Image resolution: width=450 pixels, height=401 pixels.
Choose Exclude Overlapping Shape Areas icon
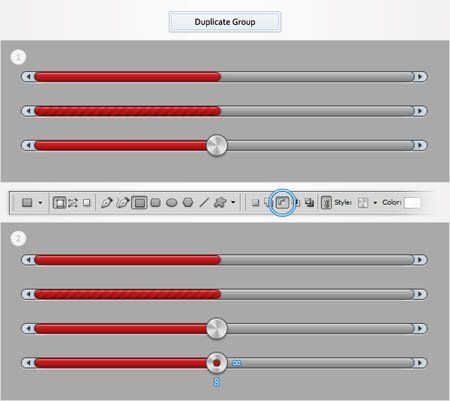(x=309, y=202)
